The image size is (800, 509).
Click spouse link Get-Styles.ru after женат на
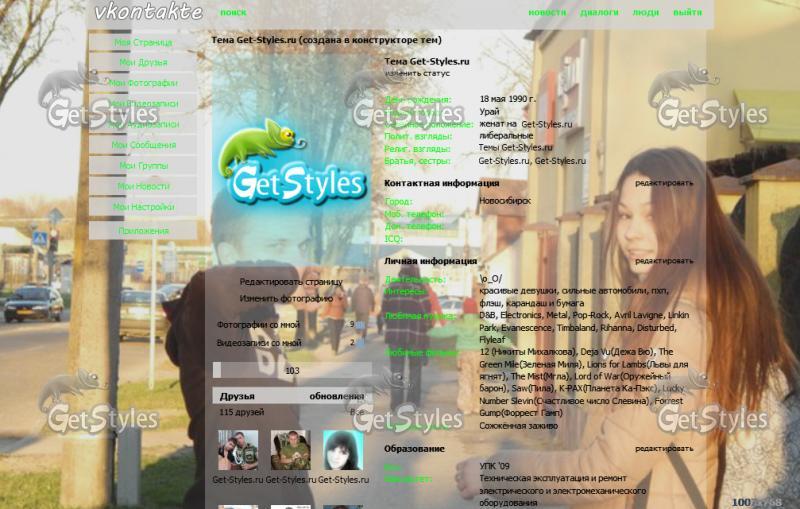point(546,124)
